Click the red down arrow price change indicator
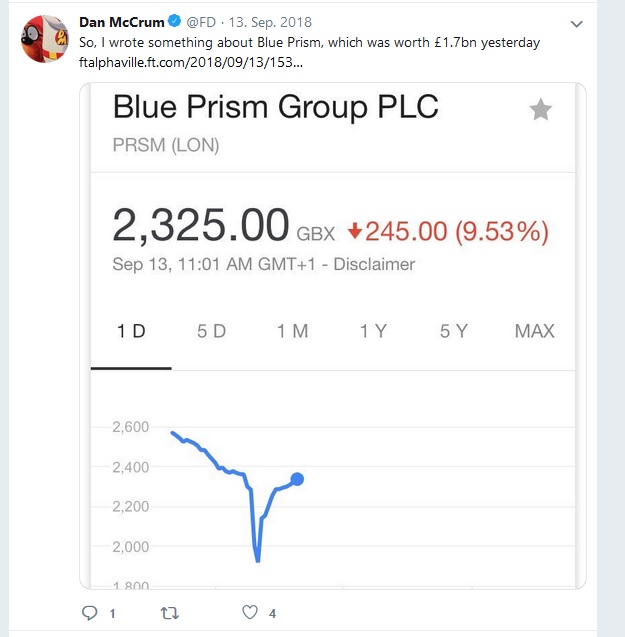 click(x=353, y=232)
